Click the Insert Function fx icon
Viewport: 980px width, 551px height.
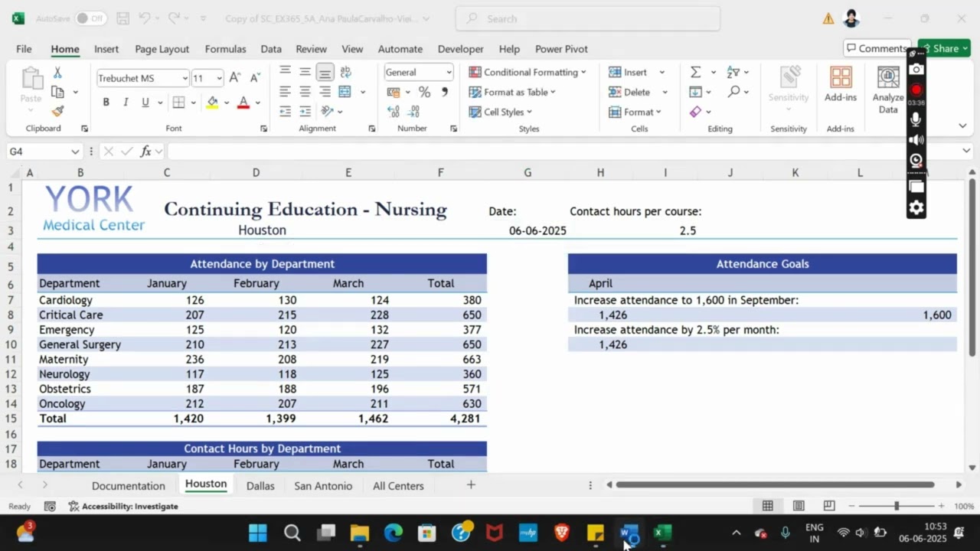click(x=145, y=152)
